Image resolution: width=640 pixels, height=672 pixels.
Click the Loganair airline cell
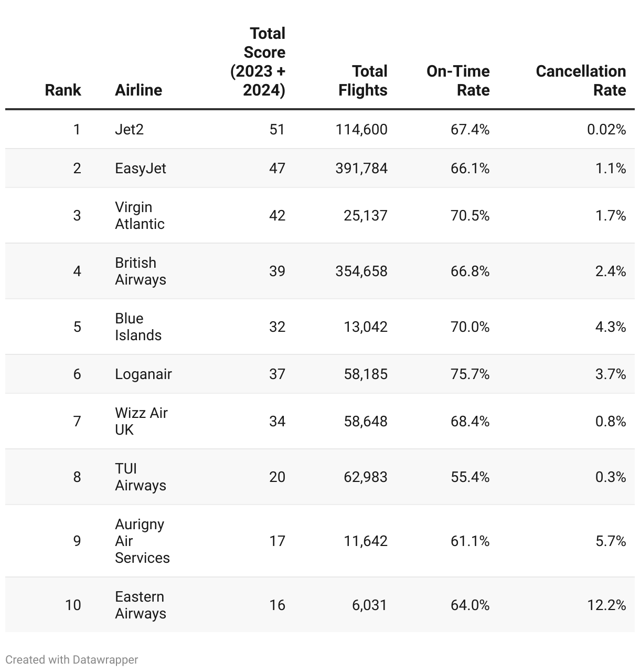[143, 374]
